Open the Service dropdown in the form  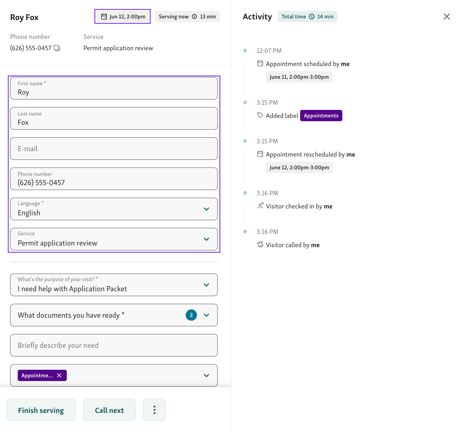[206, 239]
